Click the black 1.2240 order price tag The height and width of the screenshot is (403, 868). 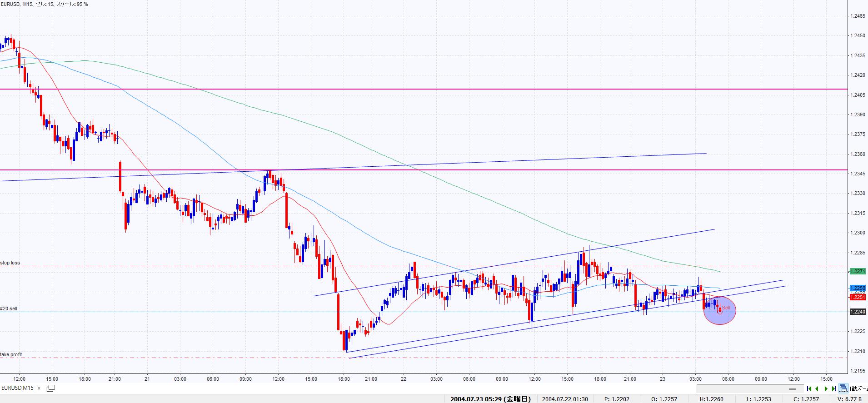[x=858, y=312]
